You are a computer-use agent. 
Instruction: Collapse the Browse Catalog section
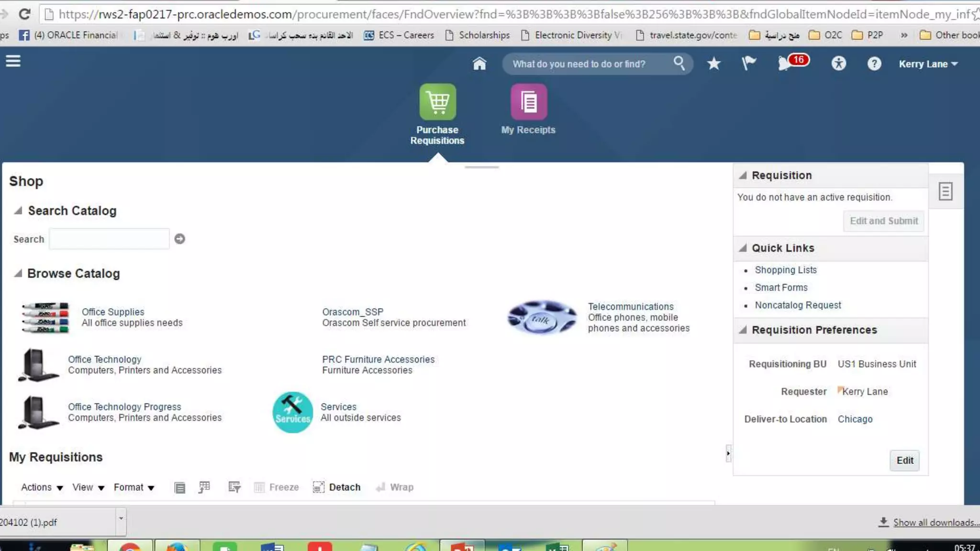click(18, 273)
